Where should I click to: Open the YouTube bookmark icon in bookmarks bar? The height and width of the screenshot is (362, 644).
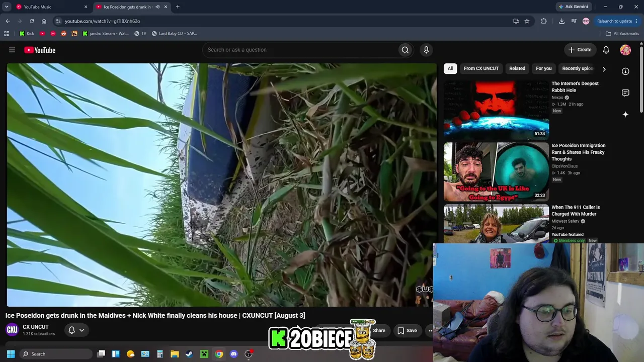click(42, 34)
